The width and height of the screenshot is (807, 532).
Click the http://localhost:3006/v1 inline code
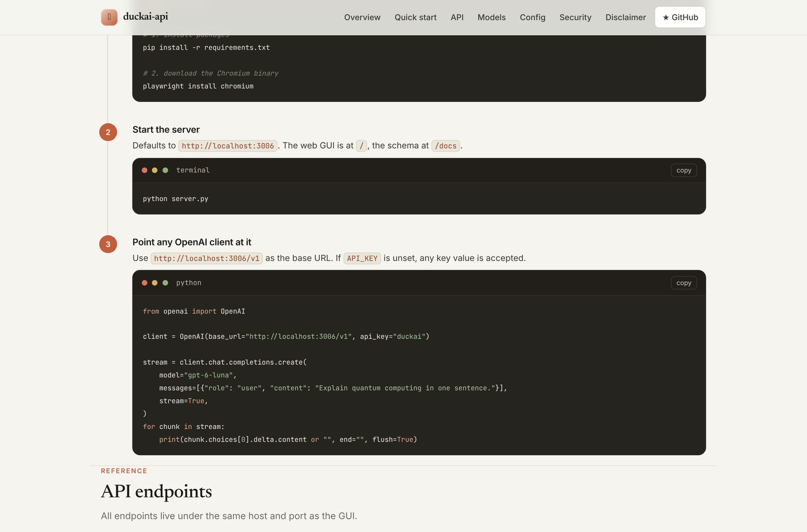click(206, 258)
